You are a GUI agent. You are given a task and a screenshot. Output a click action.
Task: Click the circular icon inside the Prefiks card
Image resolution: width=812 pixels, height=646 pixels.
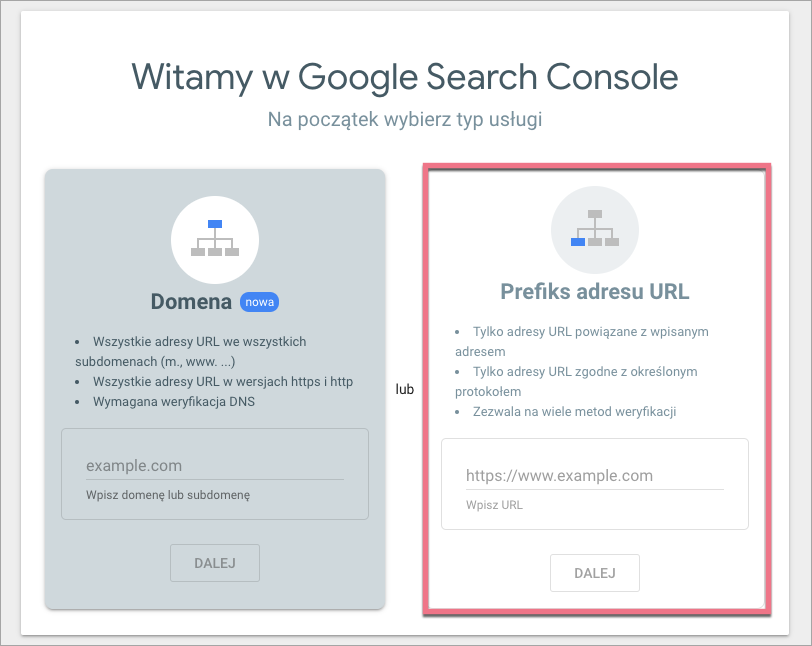tap(595, 229)
